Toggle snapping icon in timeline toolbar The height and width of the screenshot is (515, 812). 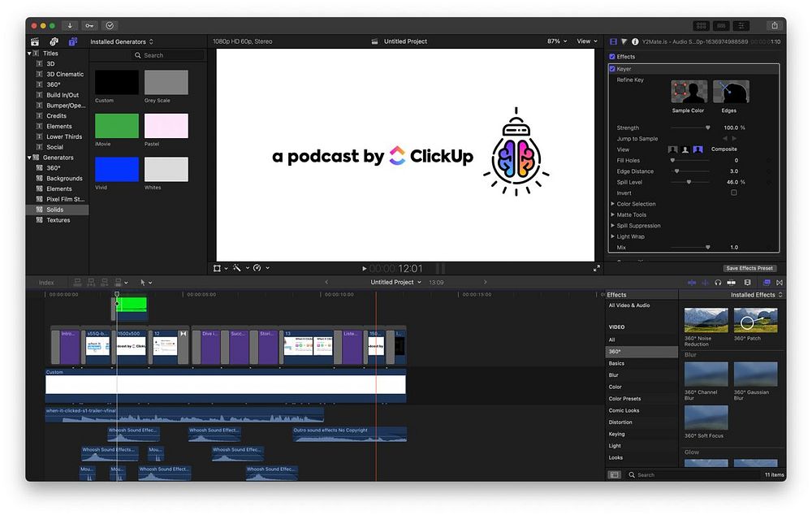[x=732, y=283]
